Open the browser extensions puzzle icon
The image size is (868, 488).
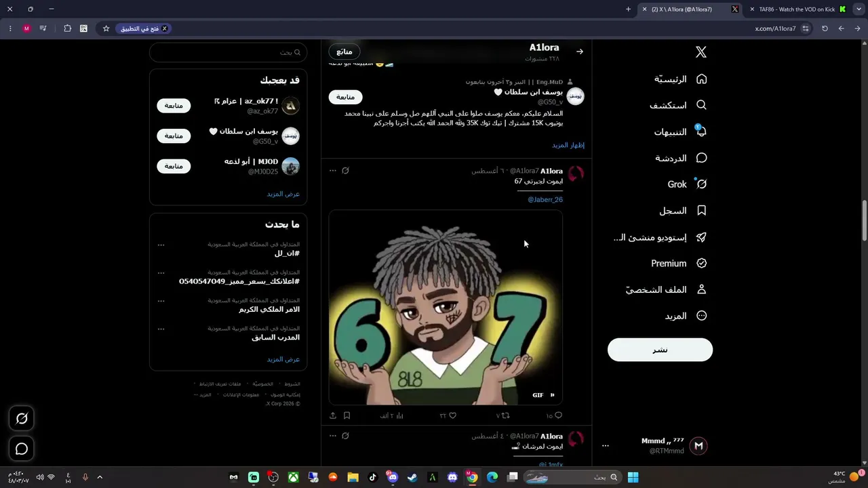(x=67, y=28)
